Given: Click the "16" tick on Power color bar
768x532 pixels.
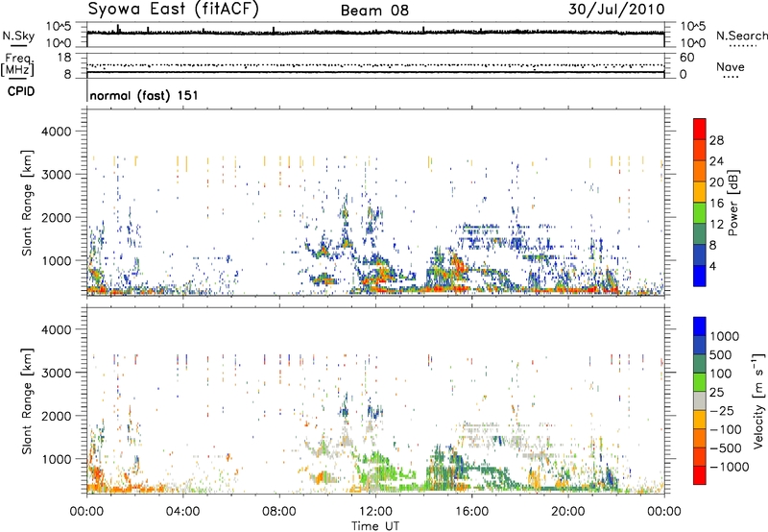Looking at the screenshot, I should click(716, 204).
